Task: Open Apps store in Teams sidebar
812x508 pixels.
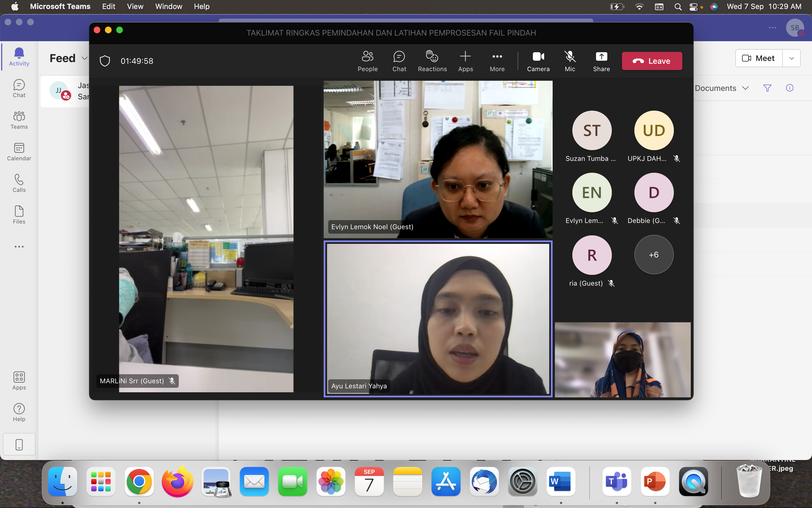Action: (19, 381)
